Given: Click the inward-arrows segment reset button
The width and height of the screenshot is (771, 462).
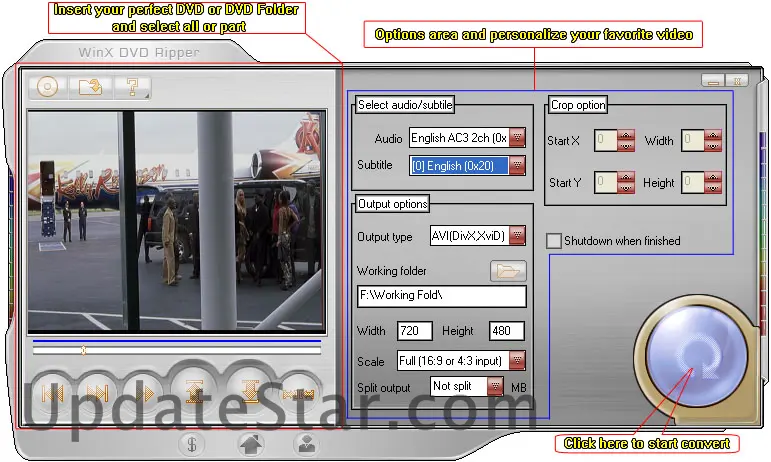Looking at the screenshot, I should pos(298,393).
